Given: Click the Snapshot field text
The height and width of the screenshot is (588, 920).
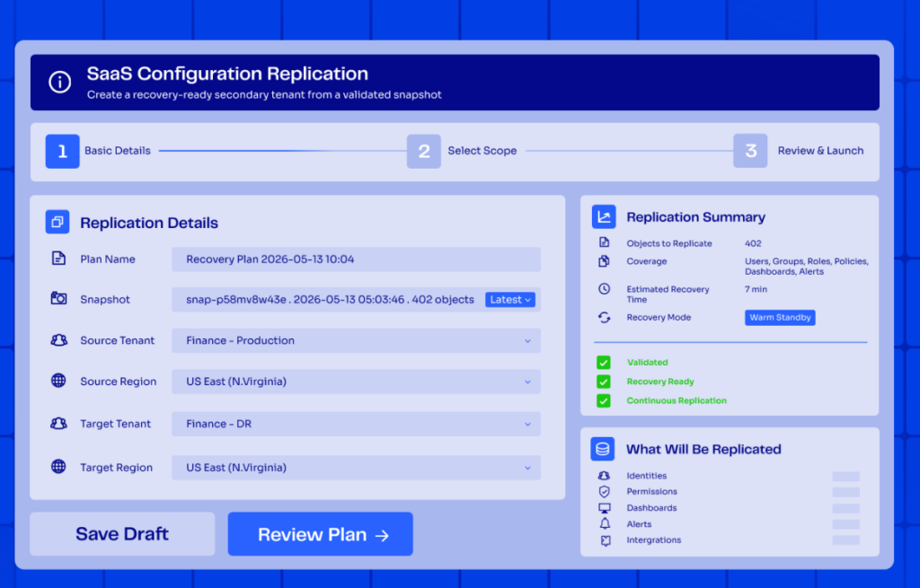Looking at the screenshot, I should tap(330, 300).
